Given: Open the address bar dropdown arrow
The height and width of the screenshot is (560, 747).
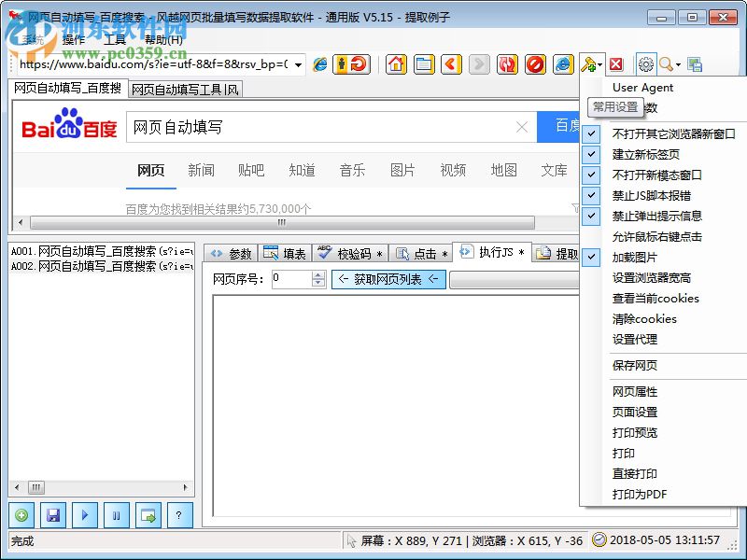Looking at the screenshot, I should click(300, 64).
